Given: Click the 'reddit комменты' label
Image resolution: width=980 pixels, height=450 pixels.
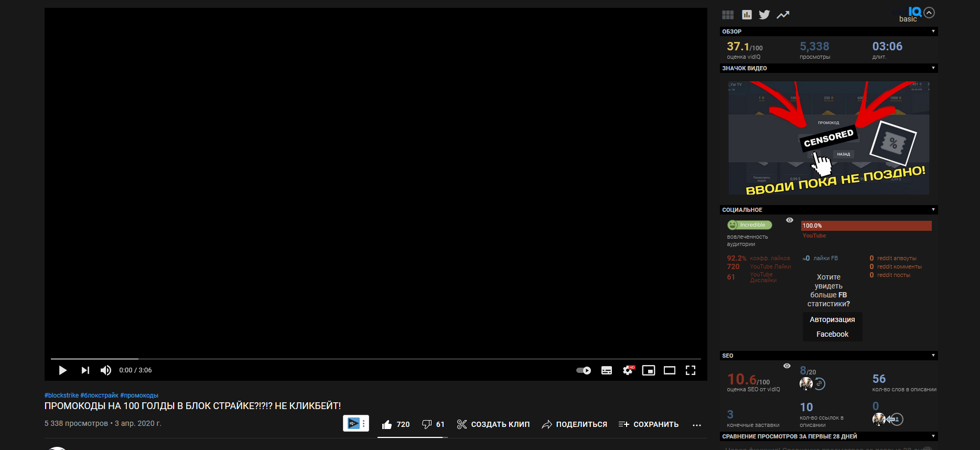Looking at the screenshot, I should click(899, 267).
